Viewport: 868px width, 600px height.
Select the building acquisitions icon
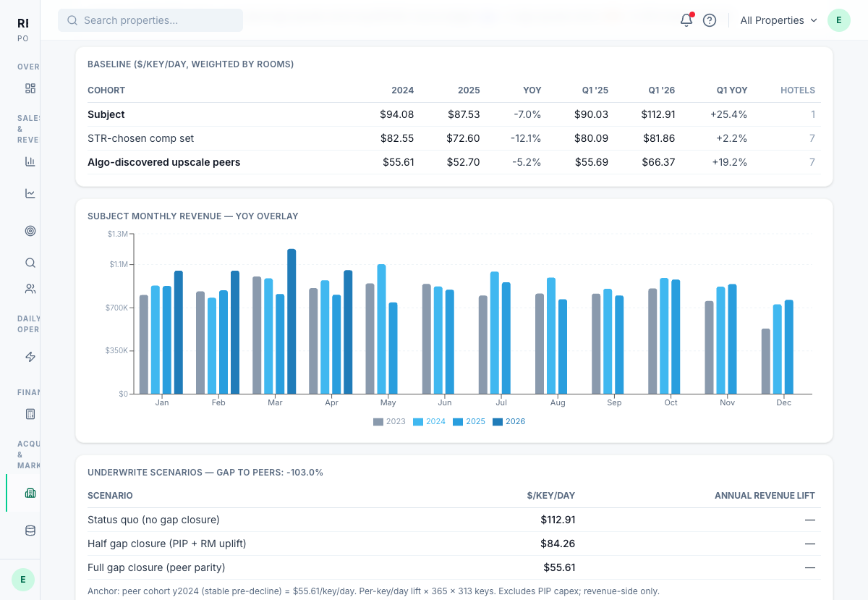30,493
